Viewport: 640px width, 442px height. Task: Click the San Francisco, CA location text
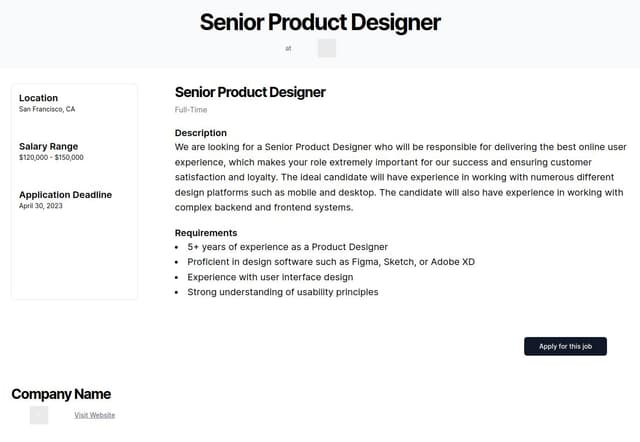click(x=47, y=109)
